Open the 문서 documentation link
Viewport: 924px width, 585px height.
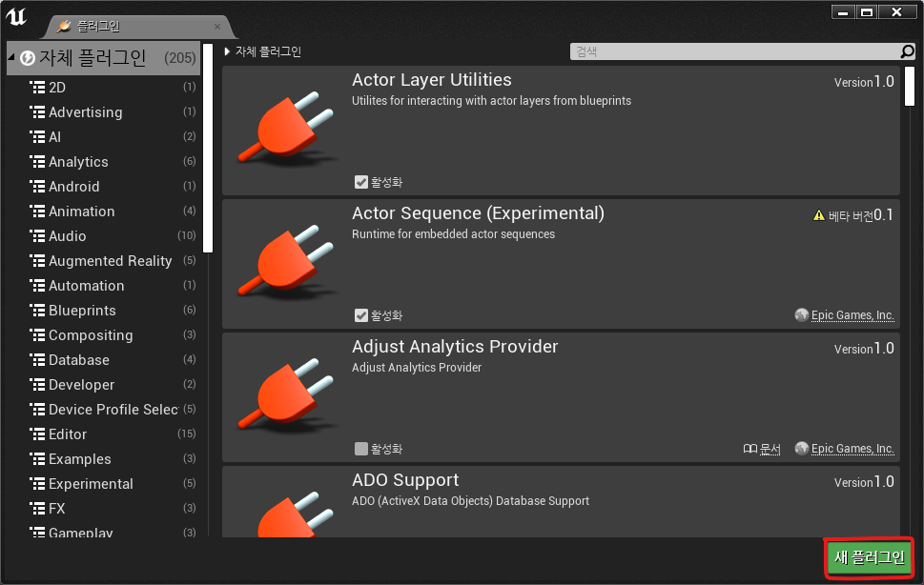click(770, 449)
